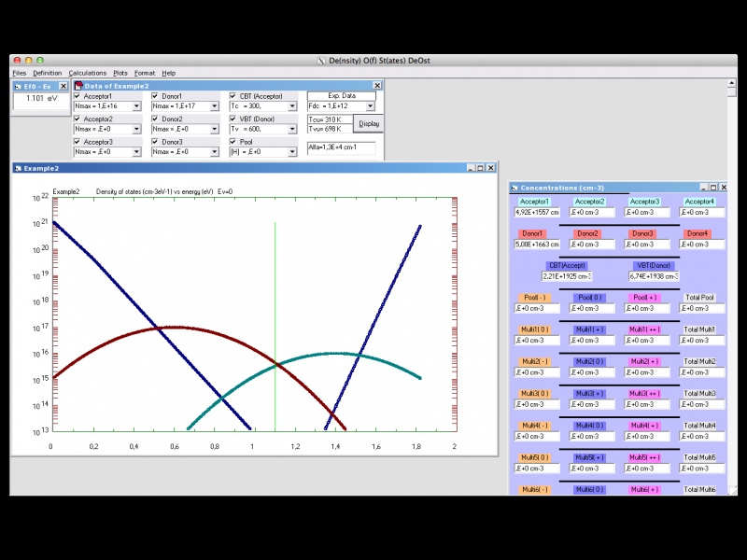Click the Example2 plot window title icon

[18, 168]
